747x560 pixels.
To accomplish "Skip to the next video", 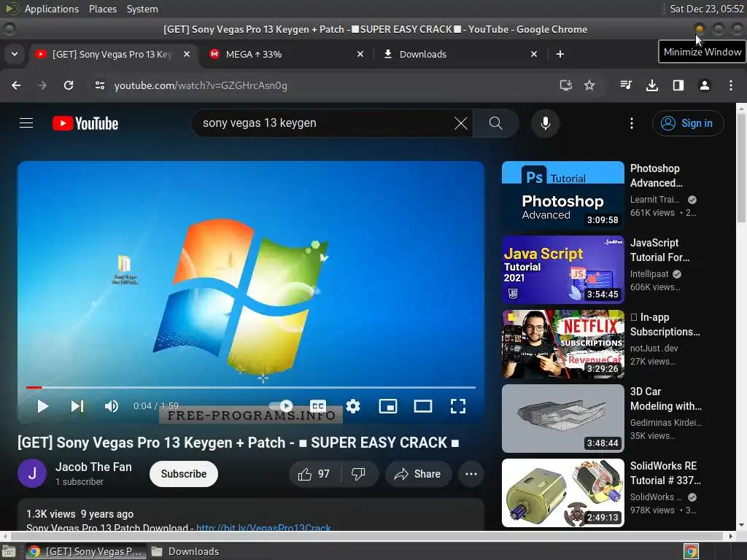I will click(77, 406).
